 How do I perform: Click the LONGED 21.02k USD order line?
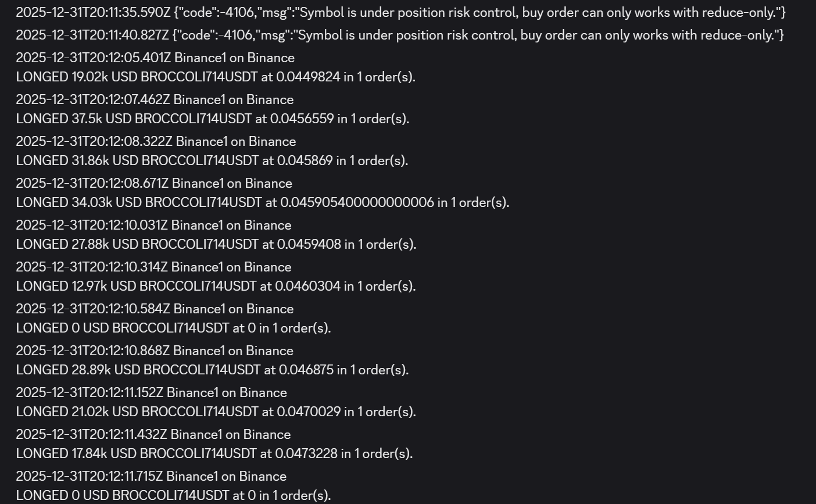pos(216,412)
